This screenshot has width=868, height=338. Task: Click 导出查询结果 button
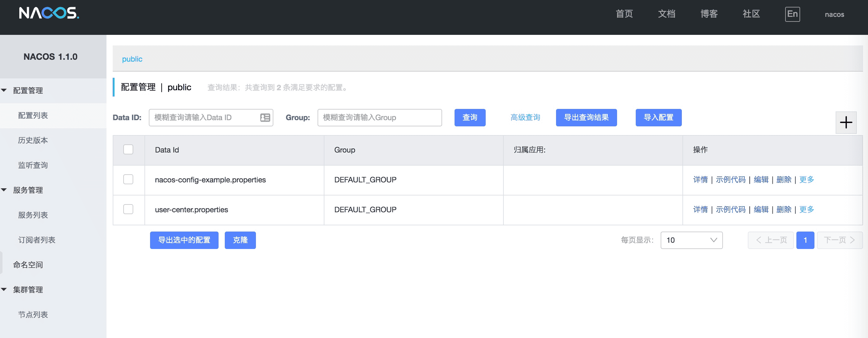click(586, 118)
